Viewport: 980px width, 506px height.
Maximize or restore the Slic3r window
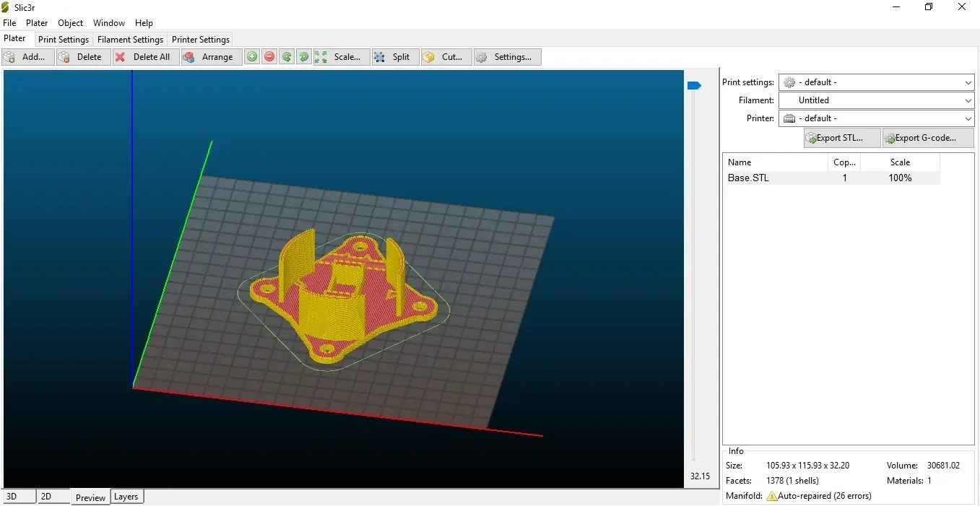click(x=929, y=7)
